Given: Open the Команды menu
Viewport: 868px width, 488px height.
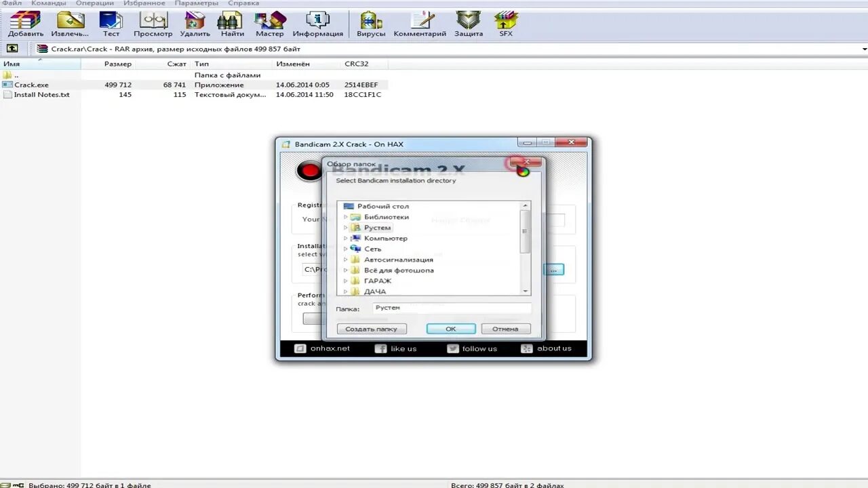Looking at the screenshot, I should pyautogui.click(x=48, y=3).
